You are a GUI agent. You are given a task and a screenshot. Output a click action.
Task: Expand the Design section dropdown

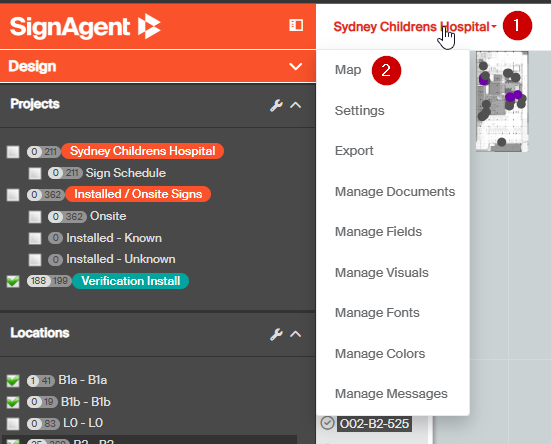coord(295,66)
